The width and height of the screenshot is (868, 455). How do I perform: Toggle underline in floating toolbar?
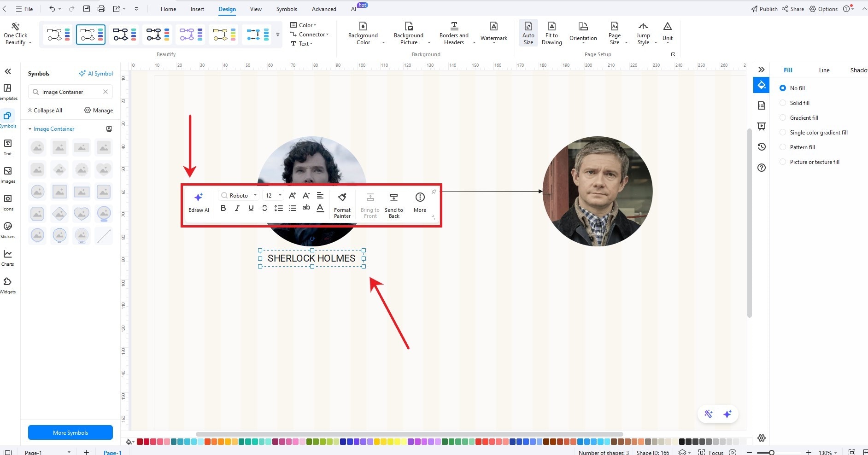coord(251,208)
